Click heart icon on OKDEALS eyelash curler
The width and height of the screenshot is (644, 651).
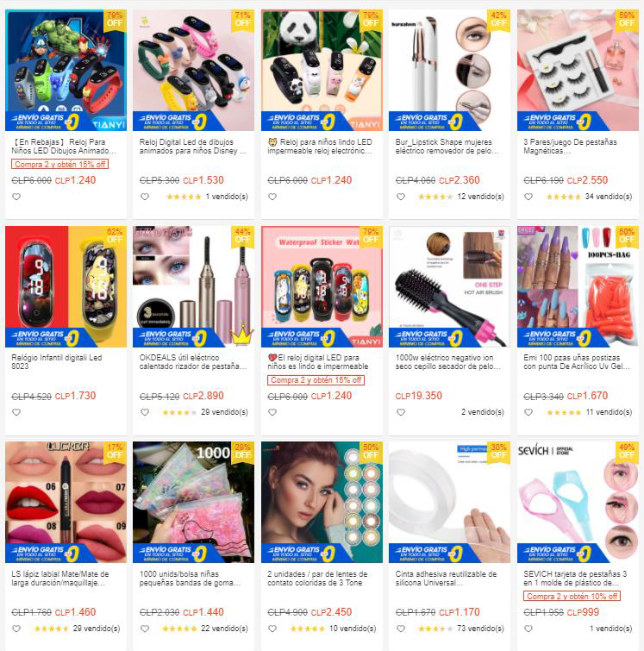point(145,412)
